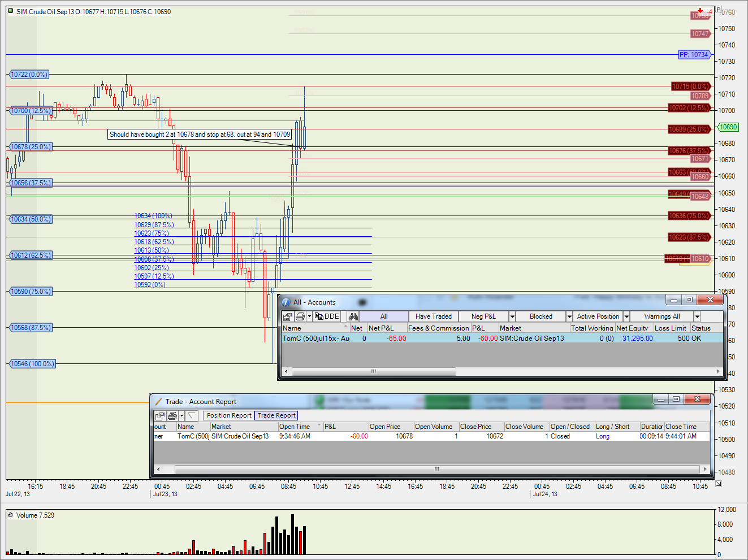Screen dimensions: 748x560
Task: Toggle the Have Traded filter
Action: (434, 316)
